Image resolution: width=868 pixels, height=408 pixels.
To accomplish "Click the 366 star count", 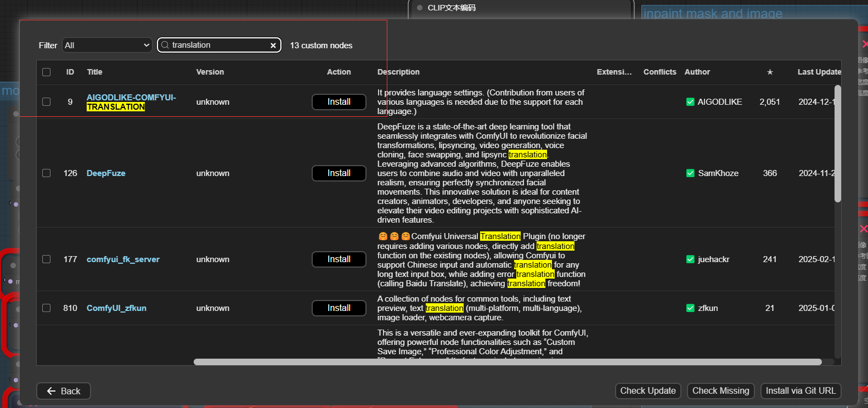I will (770, 173).
